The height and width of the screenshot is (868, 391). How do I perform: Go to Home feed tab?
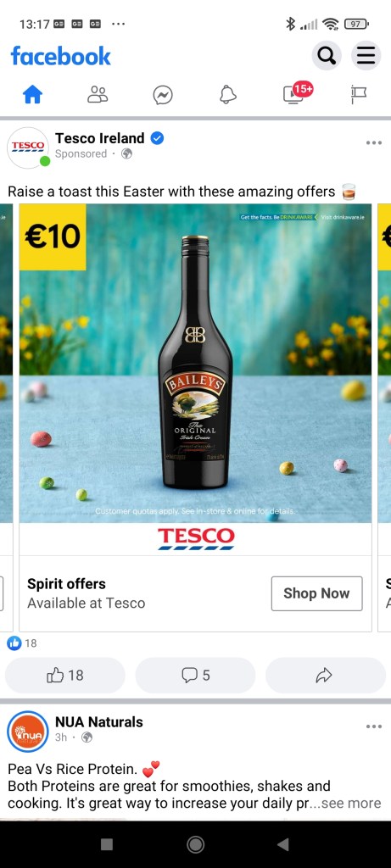pos(33,95)
